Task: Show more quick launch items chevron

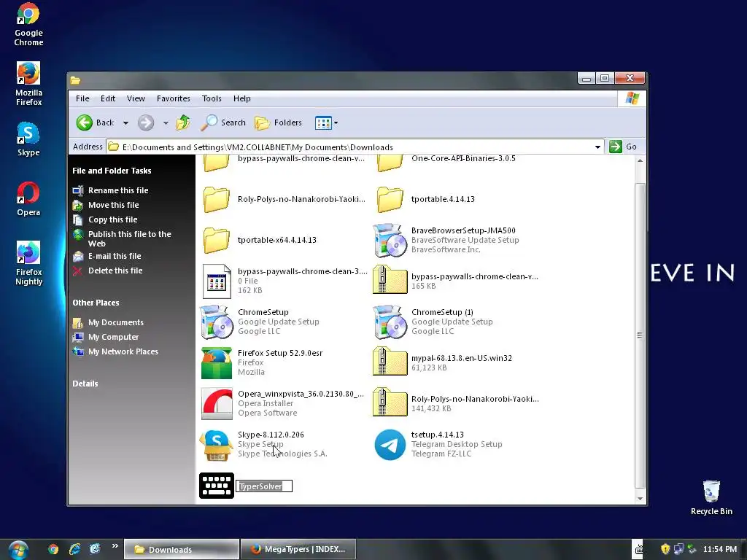Action: pos(115,545)
